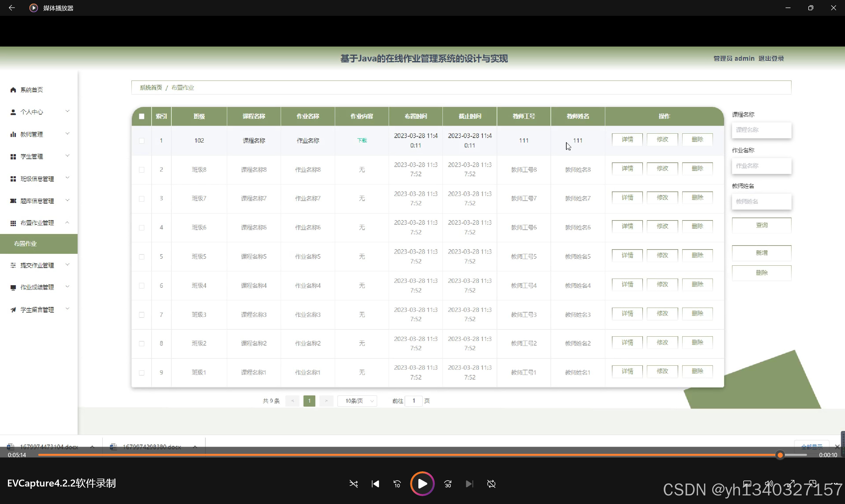Skip forward 30 seconds icon
Screen dimensions: 845x504
[x=448, y=484]
